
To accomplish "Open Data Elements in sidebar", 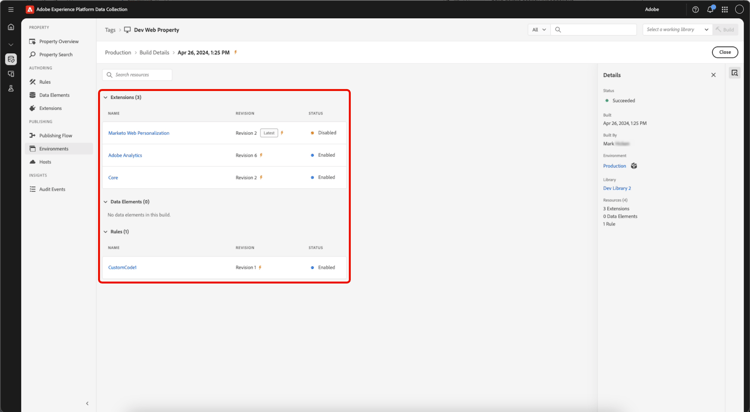I will [54, 95].
